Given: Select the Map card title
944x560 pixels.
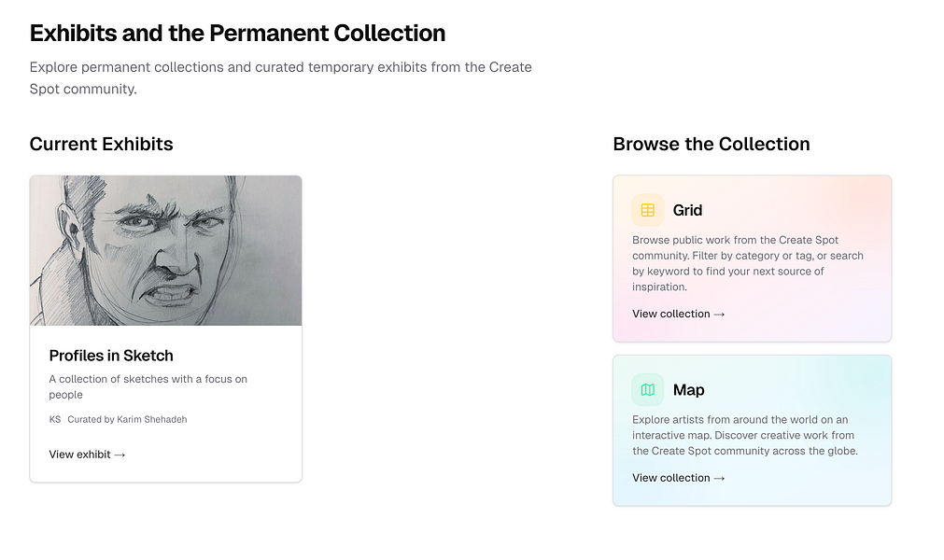Looking at the screenshot, I should tap(688, 389).
